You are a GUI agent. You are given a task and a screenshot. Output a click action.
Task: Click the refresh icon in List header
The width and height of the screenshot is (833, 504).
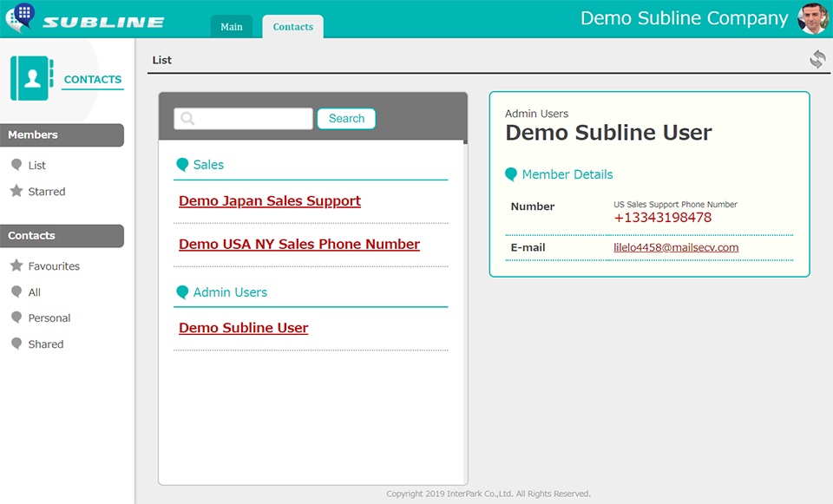pyautogui.click(x=817, y=59)
